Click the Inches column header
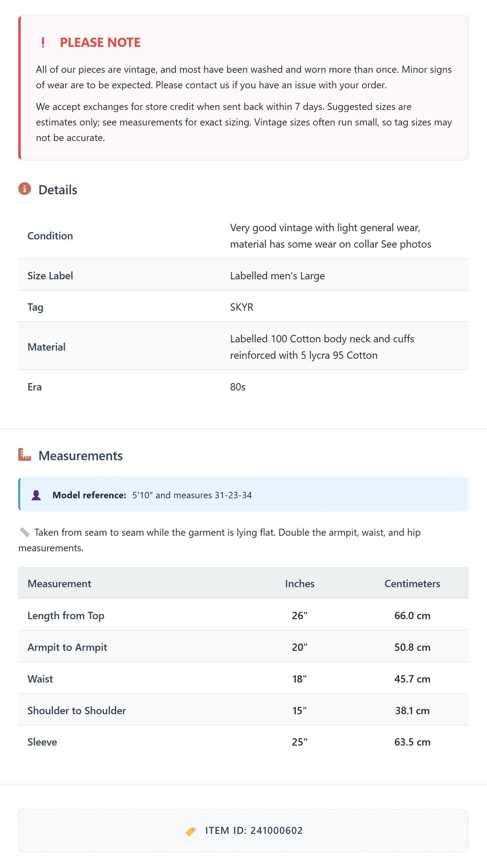487x868 pixels. (x=300, y=584)
